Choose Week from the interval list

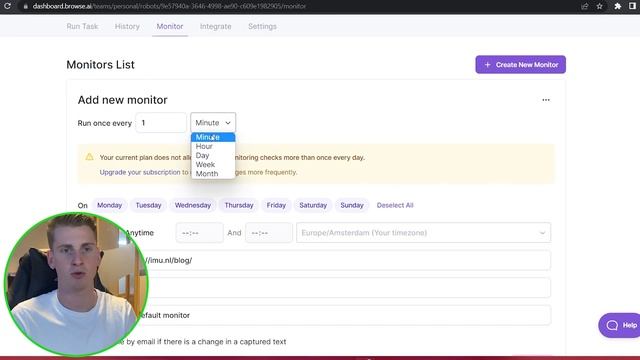pyautogui.click(x=213, y=164)
